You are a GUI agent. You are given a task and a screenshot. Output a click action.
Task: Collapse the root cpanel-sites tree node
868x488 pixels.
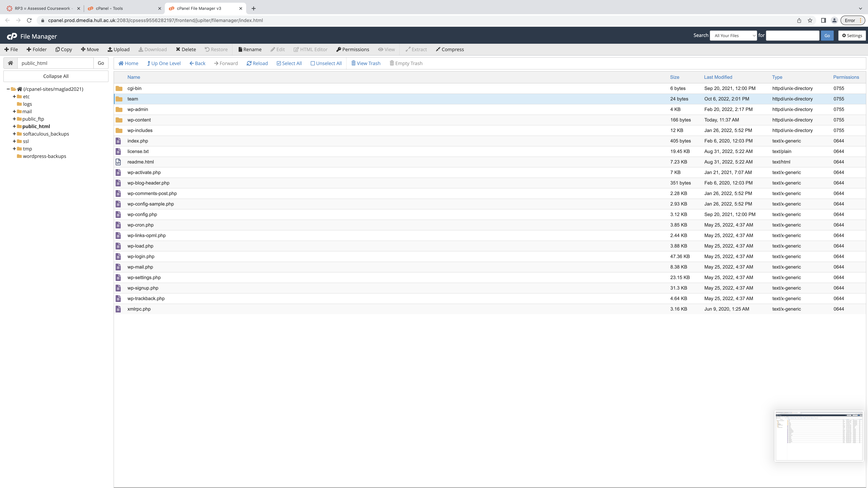8,89
